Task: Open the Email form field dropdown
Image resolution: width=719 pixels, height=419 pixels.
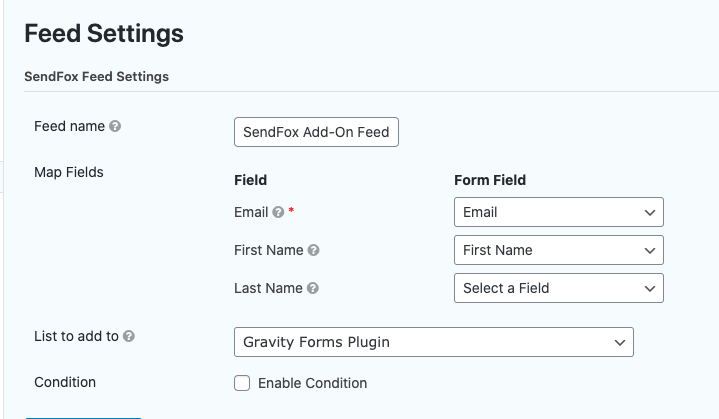Action: [559, 212]
